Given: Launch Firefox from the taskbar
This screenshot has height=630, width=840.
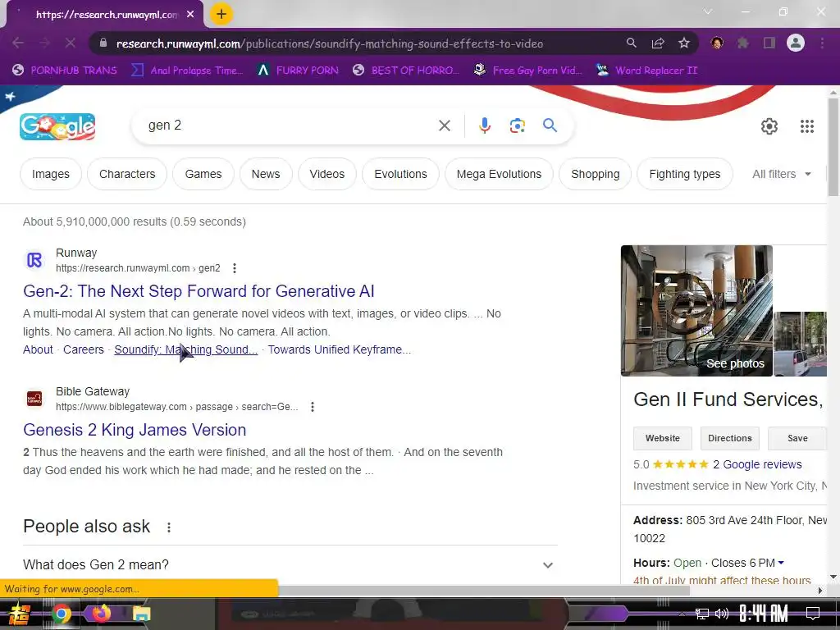Looking at the screenshot, I should click(101, 613).
